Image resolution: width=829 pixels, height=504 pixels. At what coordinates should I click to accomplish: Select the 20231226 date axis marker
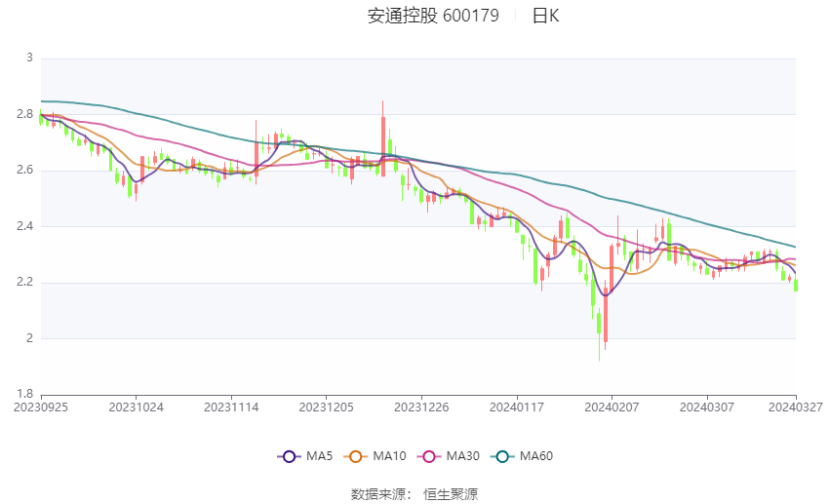click(421, 407)
